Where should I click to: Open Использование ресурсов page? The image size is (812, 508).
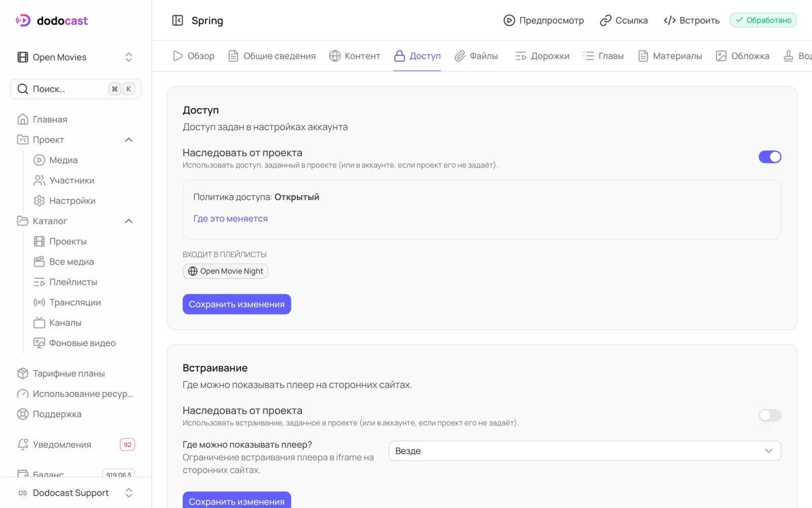point(76,394)
